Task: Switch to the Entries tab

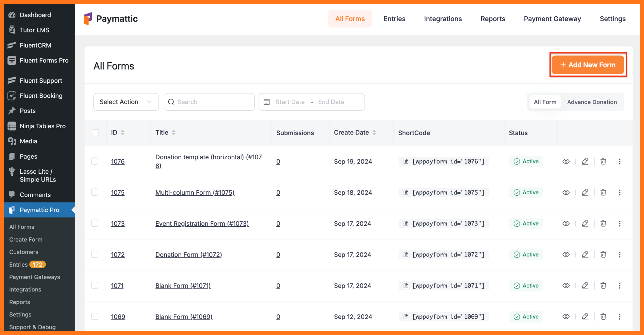Action: (394, 19)
